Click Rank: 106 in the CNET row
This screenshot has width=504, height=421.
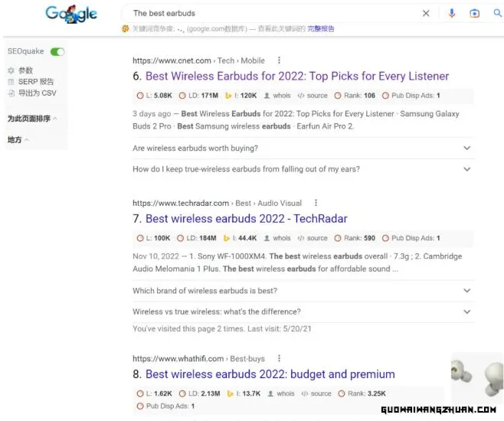355,96
